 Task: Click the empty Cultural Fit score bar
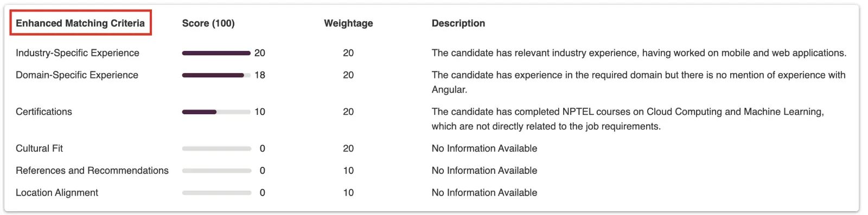pyautogui.click(x=216, y=148)
